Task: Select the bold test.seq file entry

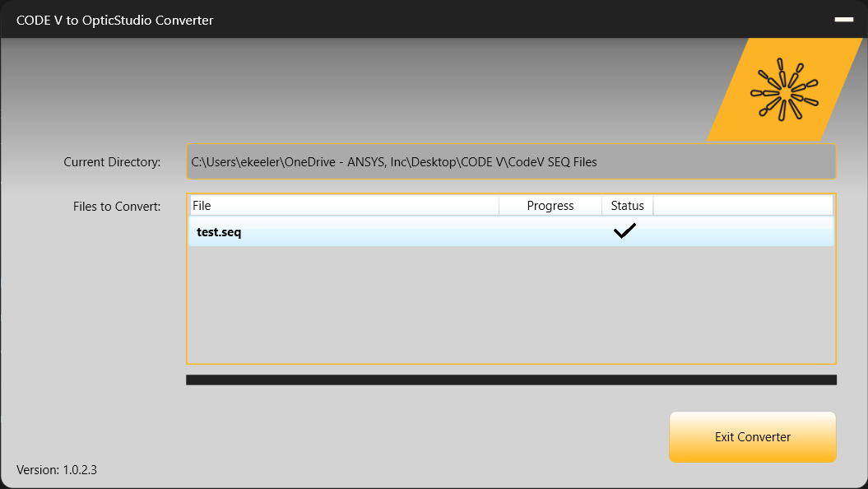Action: (x=218, y=231)
